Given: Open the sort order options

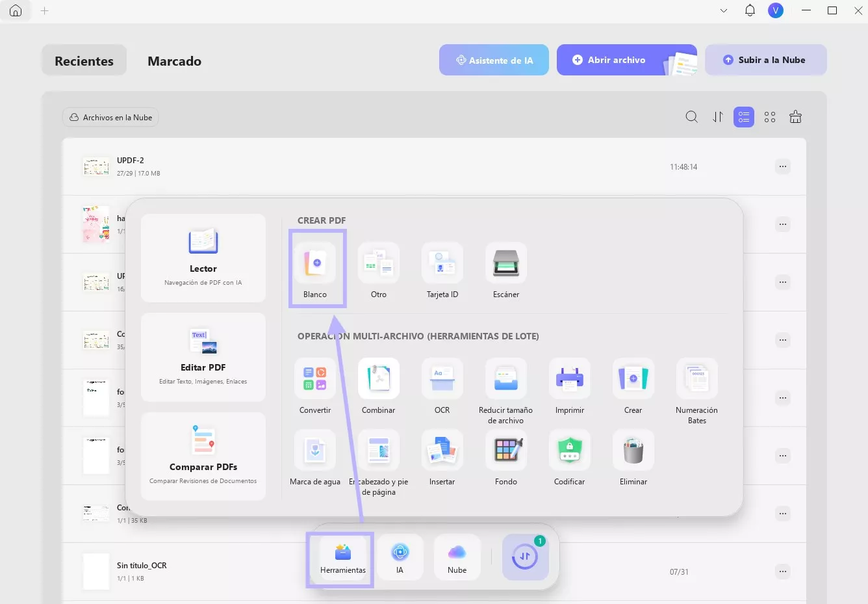Looking at the screenshot, I should click(718, 117).
